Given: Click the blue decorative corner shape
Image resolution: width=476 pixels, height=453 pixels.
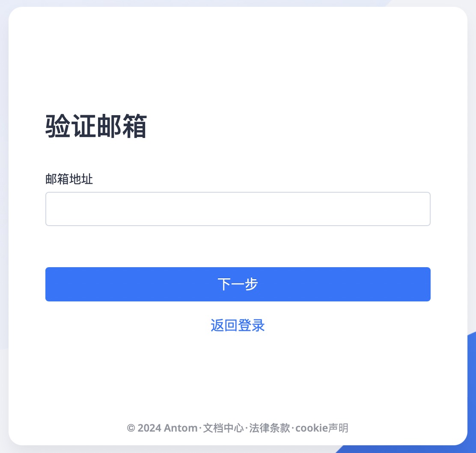Looking at the screenshot, I should point(471,395).
